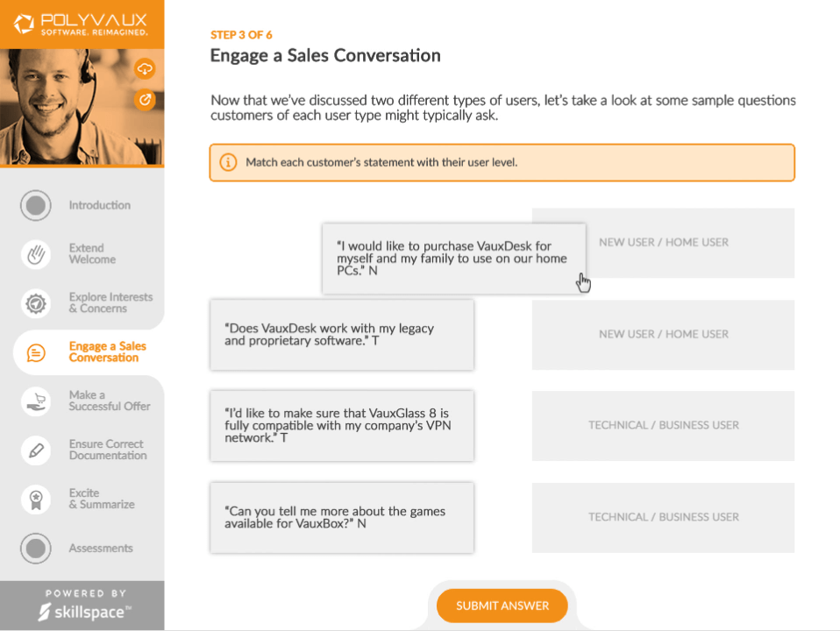The image size is (840, 631).
Task: Click the Skillspace logo at the bottom
Action: click(82, 609)
